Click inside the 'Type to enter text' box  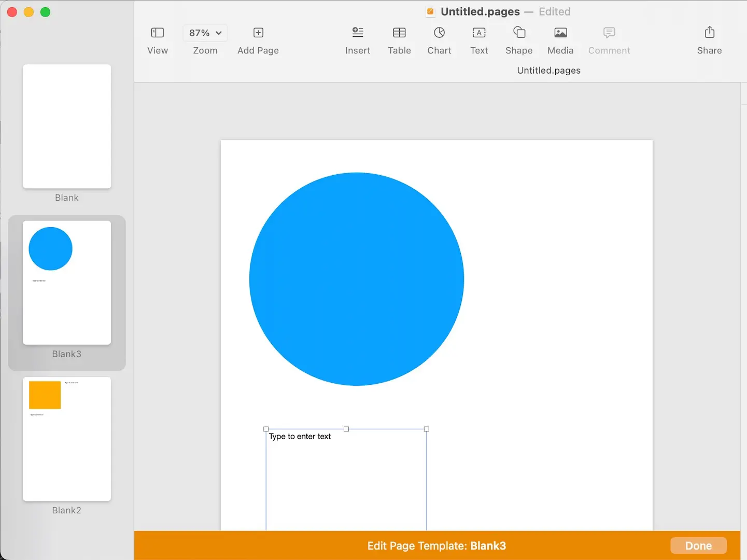(x=346, y=477)
